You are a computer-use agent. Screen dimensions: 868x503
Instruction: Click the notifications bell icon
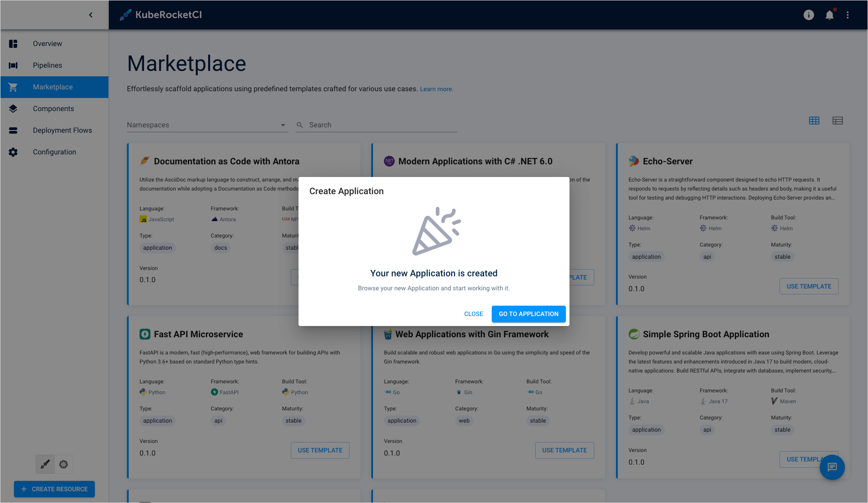pos(829,15)
